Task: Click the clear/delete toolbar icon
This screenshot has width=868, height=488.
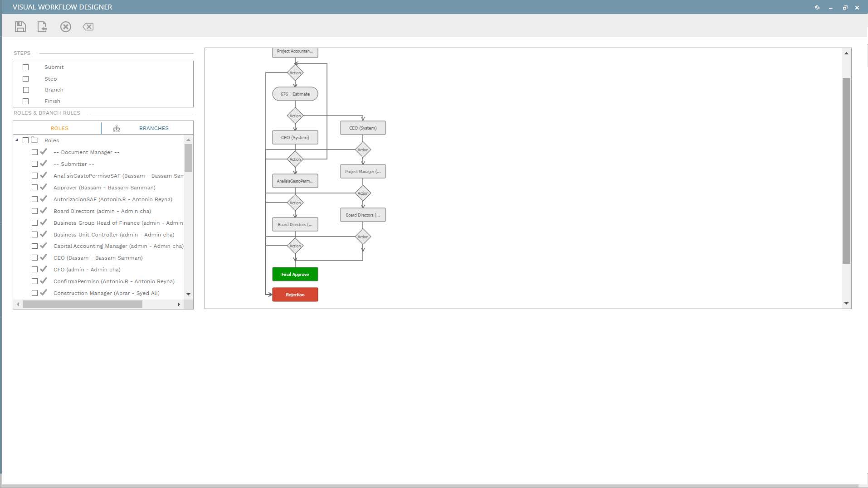Action: pyautogui.click(x=88, y=27)
